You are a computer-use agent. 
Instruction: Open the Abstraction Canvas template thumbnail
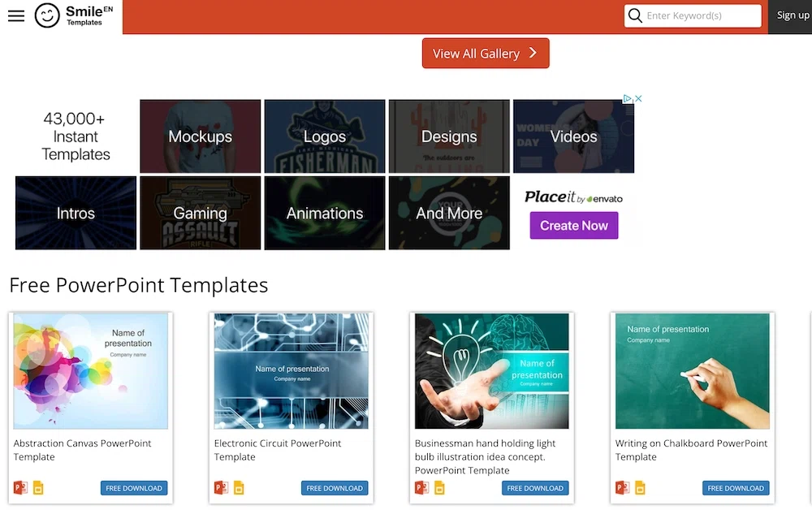click(91, 371)
